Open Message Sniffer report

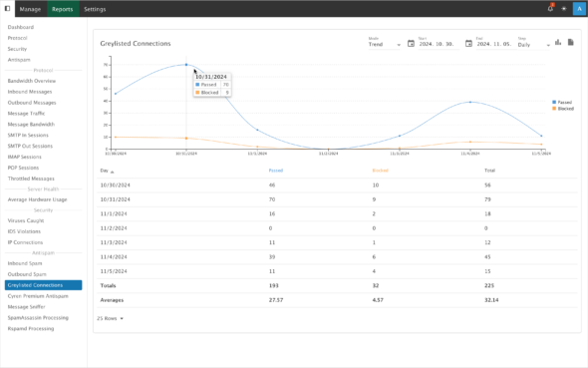[26, 307]
